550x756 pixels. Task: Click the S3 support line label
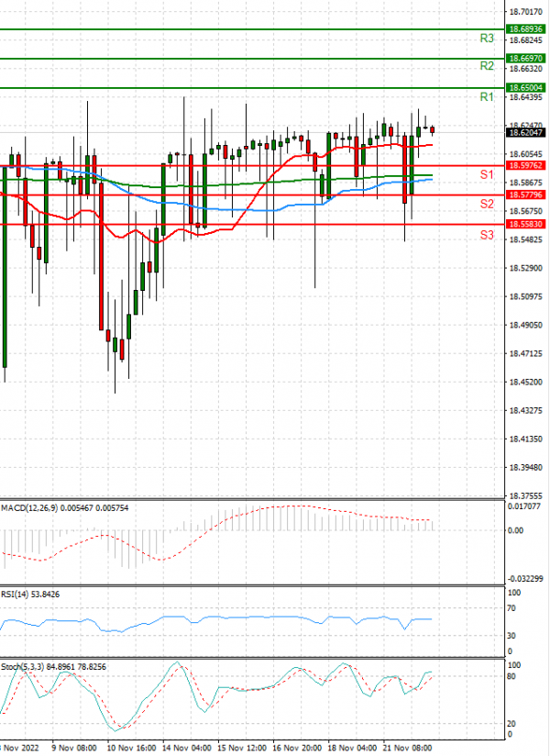coord(487,235)
